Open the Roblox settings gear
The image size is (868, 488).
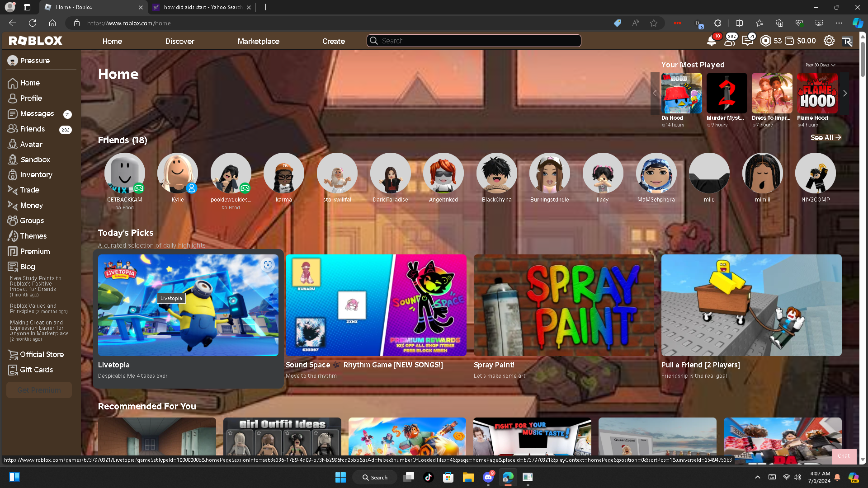pyautogui.click(x=829, y=41)
